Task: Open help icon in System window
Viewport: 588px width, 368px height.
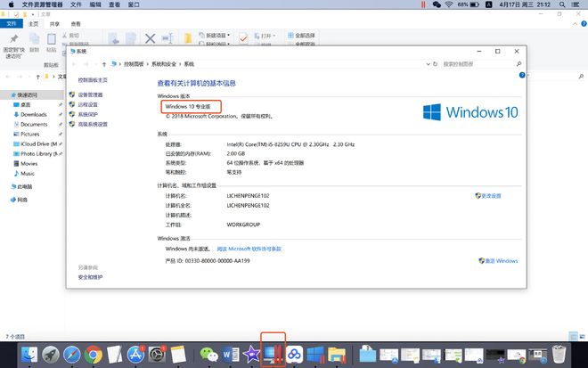Action: [521, 76]
